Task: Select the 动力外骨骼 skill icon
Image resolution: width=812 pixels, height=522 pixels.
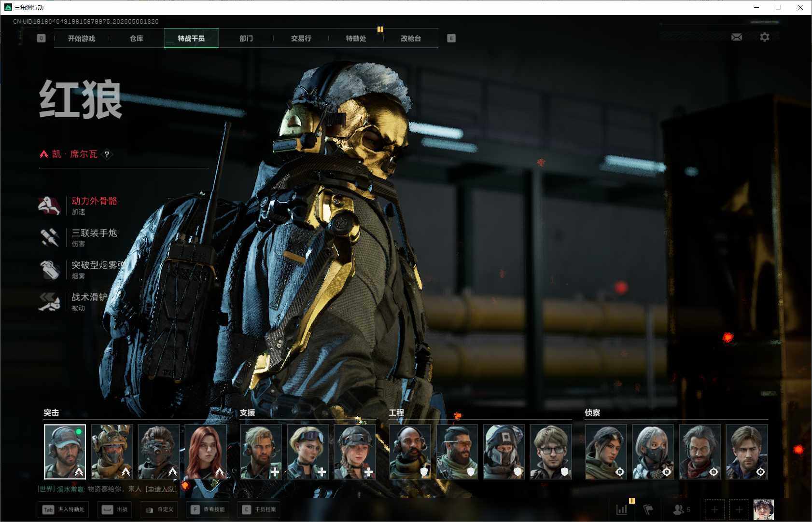Action: tap(49, 206)
